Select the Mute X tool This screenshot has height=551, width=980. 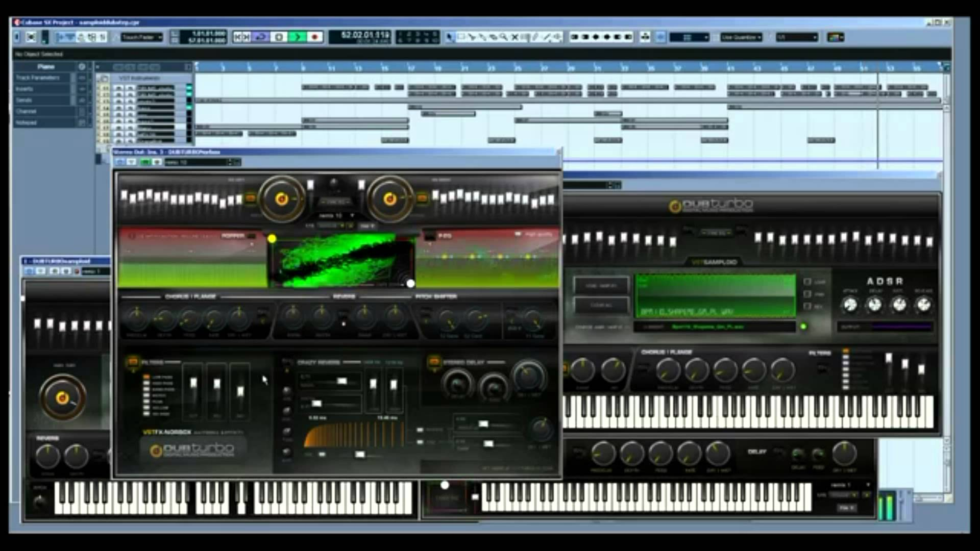[x=515, y=37]
